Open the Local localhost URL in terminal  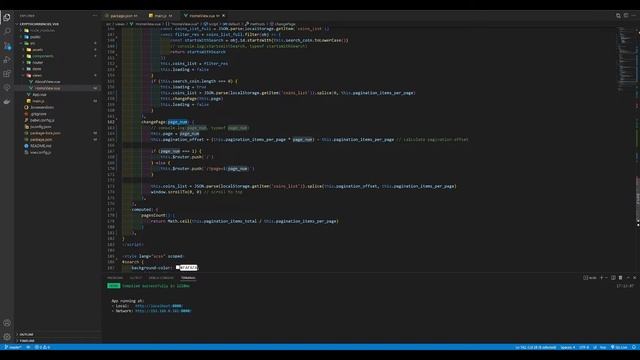(158, 306)
